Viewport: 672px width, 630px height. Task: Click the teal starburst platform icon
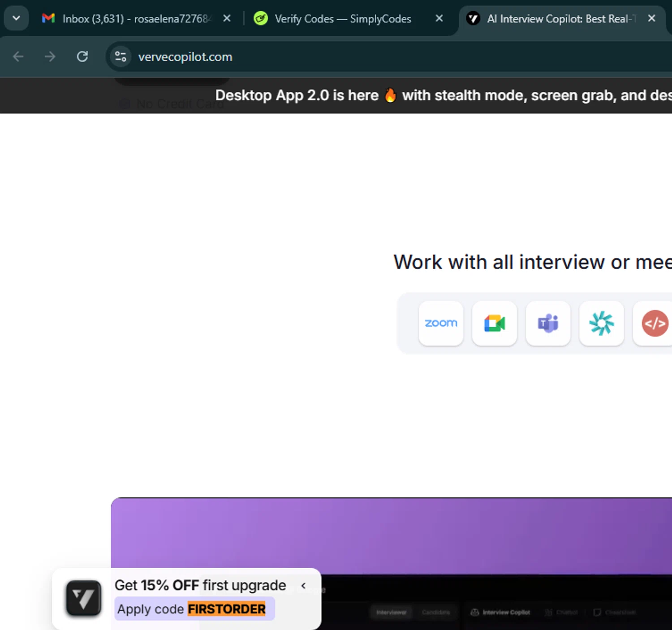click(602, 323)
